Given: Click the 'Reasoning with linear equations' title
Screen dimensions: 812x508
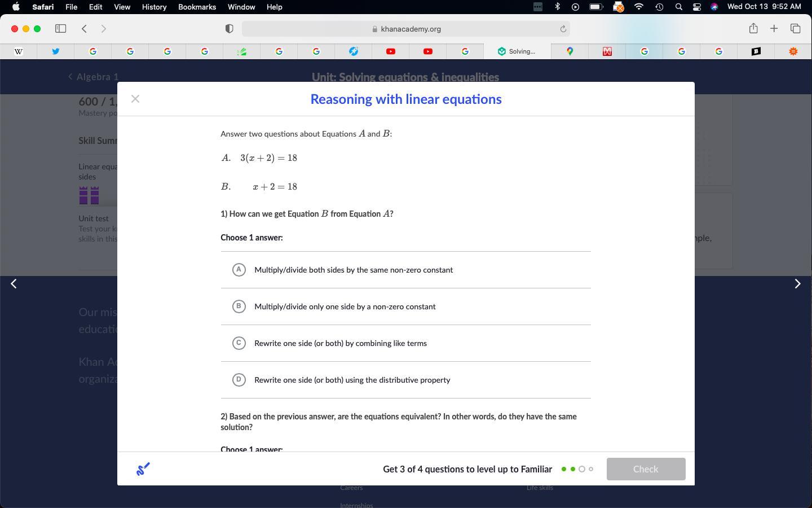Looking at the screenshot, I should [x=406, y=99].
